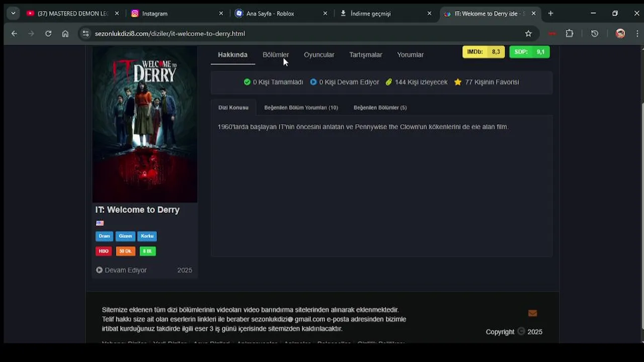
Task: Add the series to İzleyecek list
Action: point(417,82)
